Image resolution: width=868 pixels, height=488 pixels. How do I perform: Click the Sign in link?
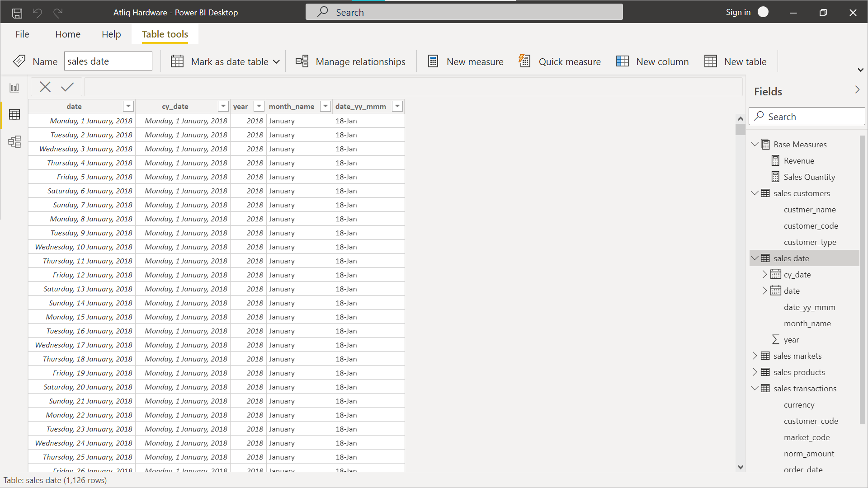coord(738,12)
